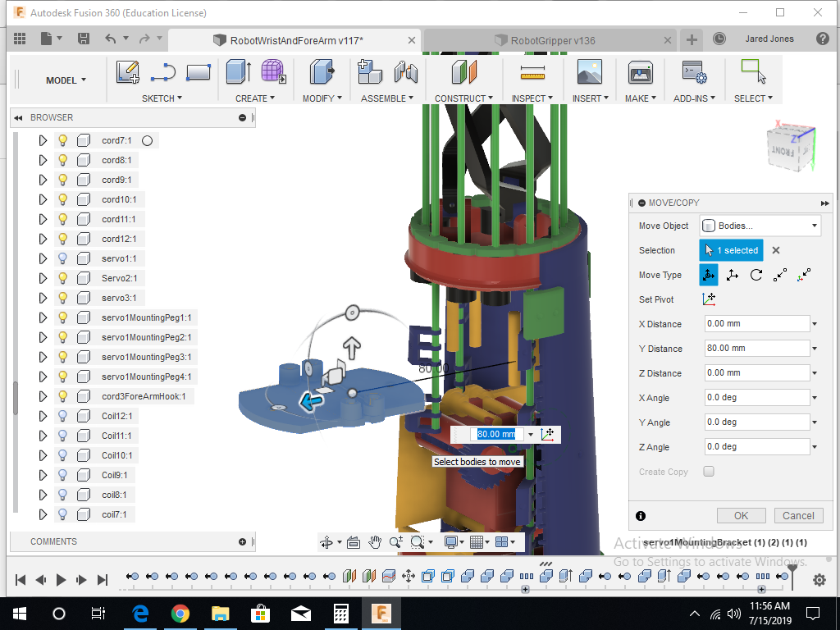Open the INSPECT menu
This screenshot has height=630, width=840.
[532, 98]
